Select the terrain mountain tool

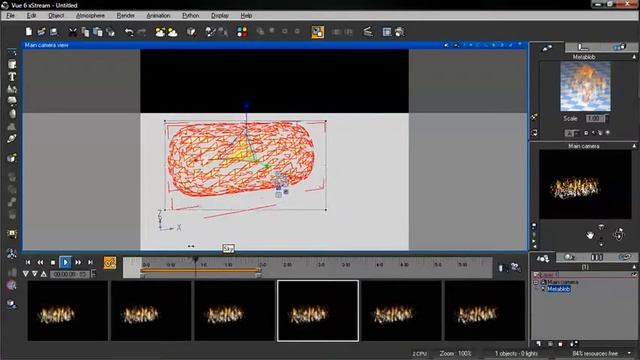coord(12,89)
